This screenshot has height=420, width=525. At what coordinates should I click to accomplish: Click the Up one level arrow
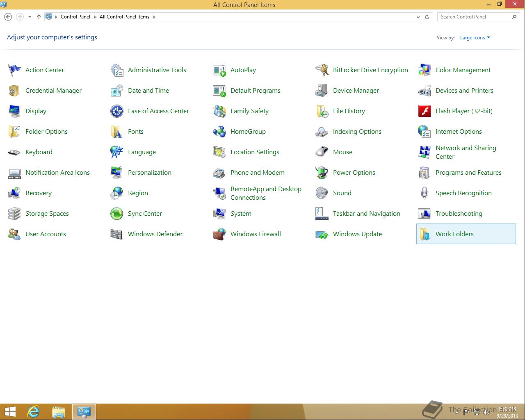(39, 17)
